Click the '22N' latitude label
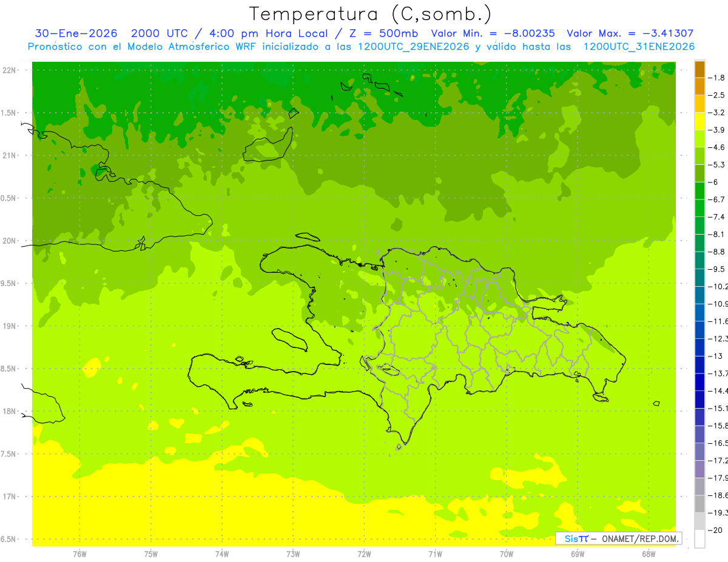The height and width of the screenshot is (562, 728). 9,70
